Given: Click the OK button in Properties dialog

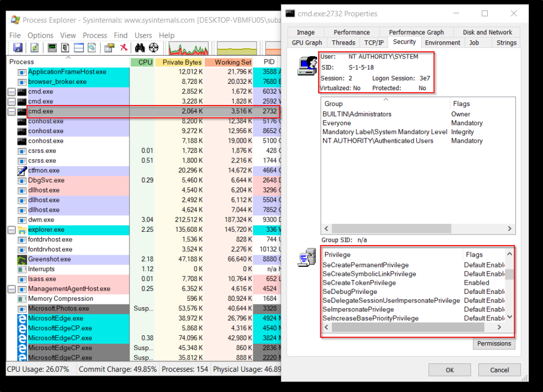Looking at the screenshot, I should 450,370.
